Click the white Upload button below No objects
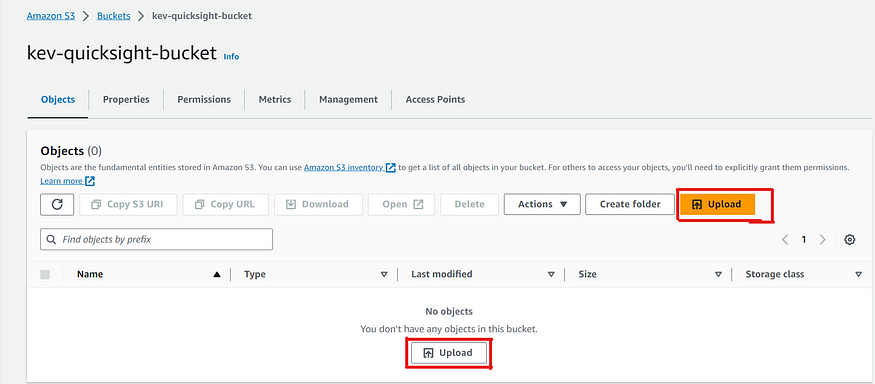 tap(449, 353)
